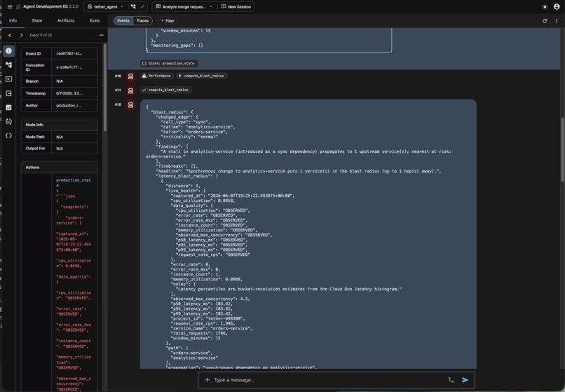This screenshot has height=392, width=565.
Task: Click the Performance warning chip on event #10
Action: point(156,76)
